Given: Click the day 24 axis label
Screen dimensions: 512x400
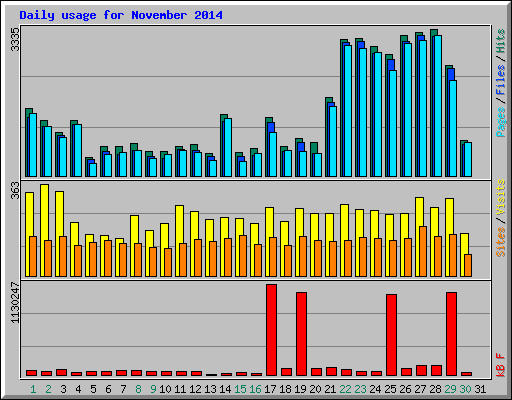Looking at the screenshot, I should pos(375,389).
